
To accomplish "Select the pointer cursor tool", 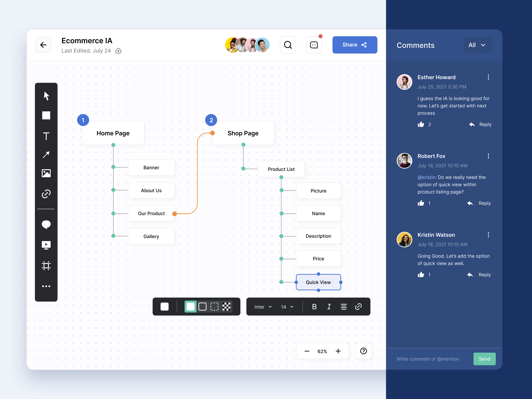I will pos(46,96).
